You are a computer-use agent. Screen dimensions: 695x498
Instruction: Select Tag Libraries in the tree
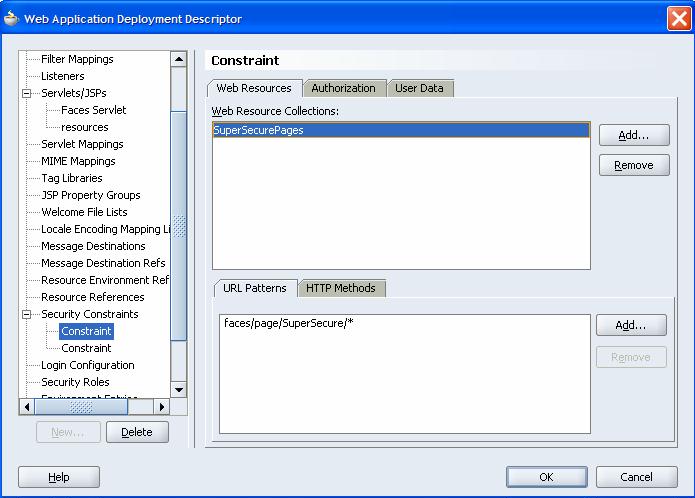coord(72,178)
